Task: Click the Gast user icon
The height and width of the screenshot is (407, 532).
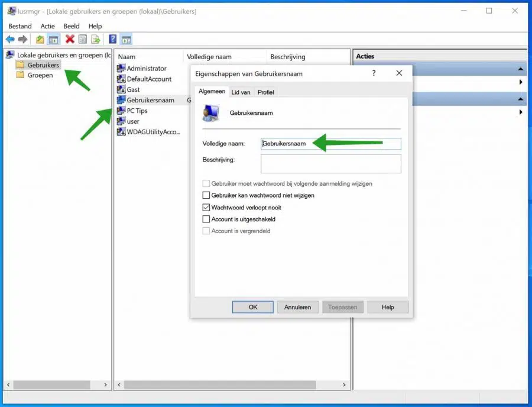Action: tap(121, 89)
